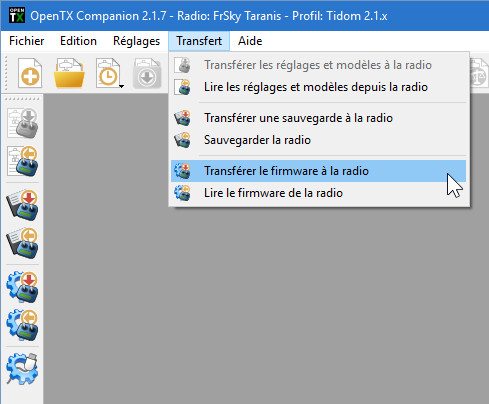The image size is (489, 404).
Task: Click the greyed download firmware toolbar icon
Action: [x=147, y=73]
